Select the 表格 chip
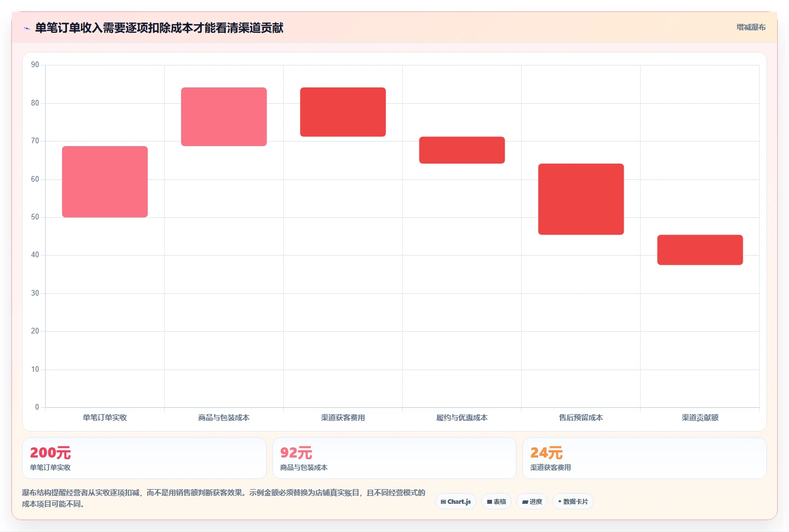This screenshot has height=532, width=789. pos(496,502)
